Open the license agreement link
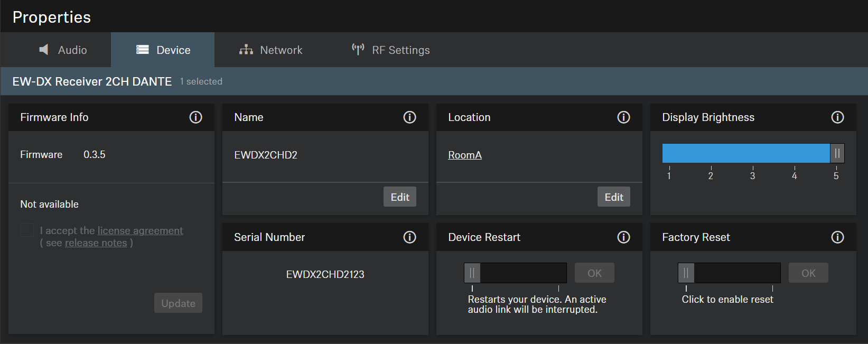 click(x=140, y=231)
